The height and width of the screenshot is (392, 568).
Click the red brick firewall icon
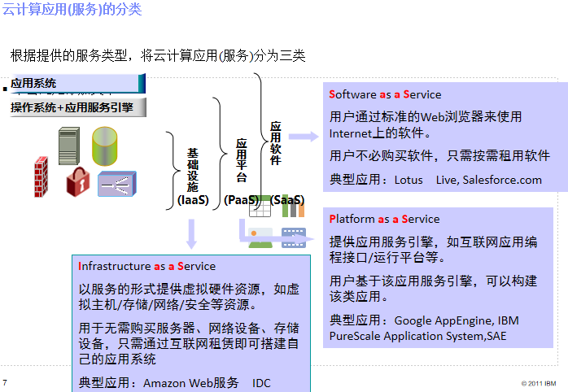42,177
